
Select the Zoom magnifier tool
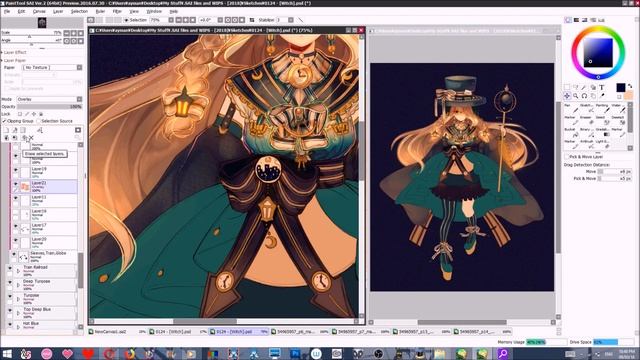pos(576,96)
